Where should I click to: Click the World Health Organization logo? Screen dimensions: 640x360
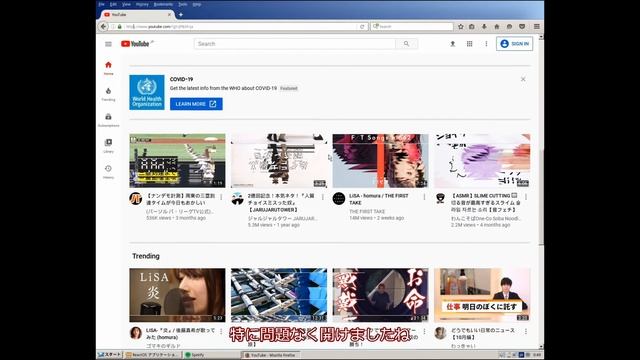[x=147, y=92]
